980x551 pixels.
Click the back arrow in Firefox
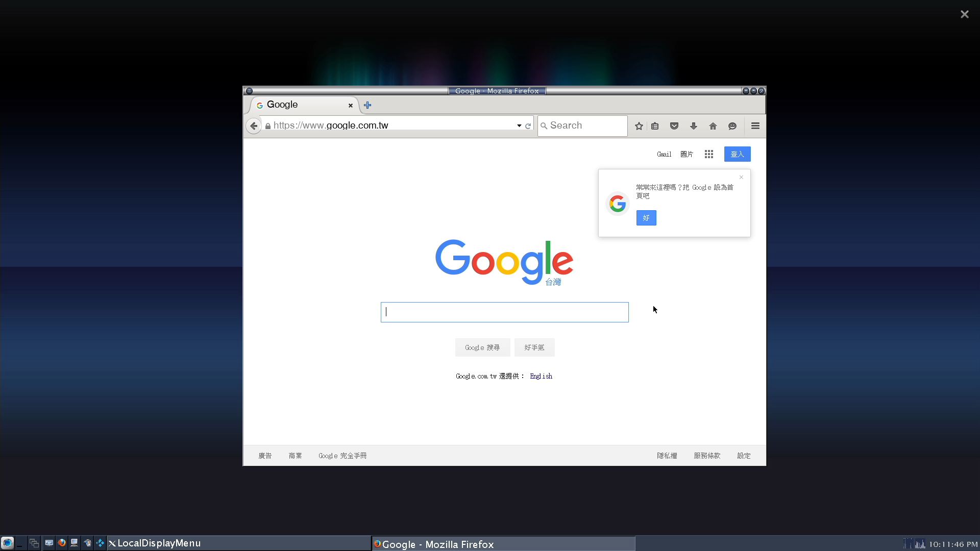[254, 126]
